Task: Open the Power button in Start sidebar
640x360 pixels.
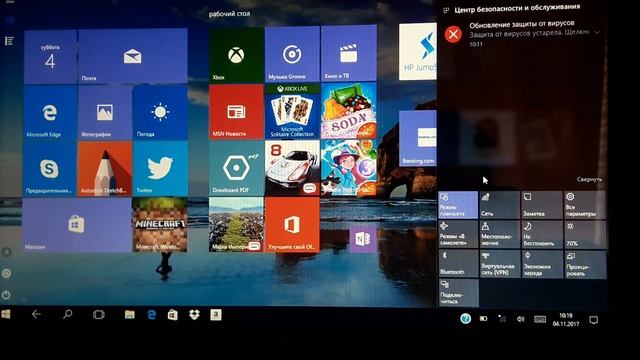Action: coord(6,294)
